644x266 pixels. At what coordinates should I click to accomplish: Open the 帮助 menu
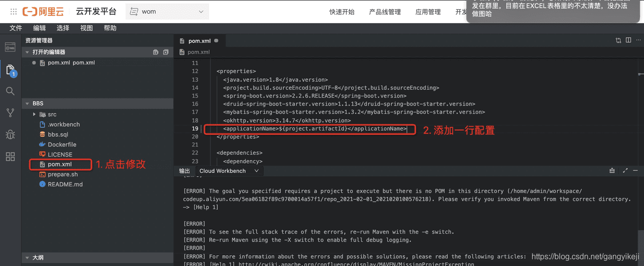[110, 28]
